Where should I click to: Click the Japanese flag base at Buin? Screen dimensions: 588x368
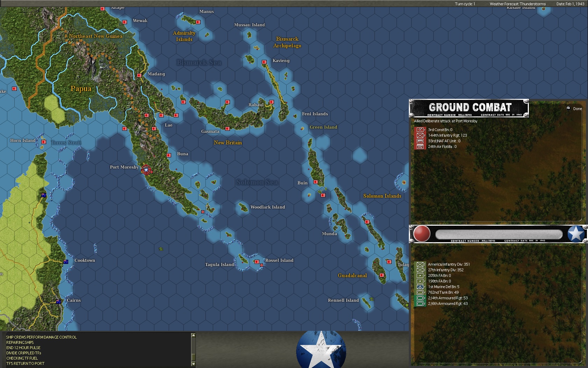click(315, 182)
